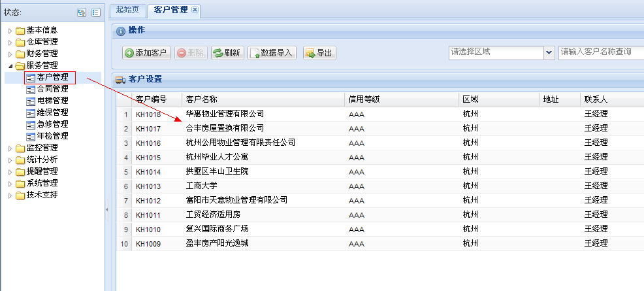The height and width of the screenshot is (291, 644).
Task: Collapse the left sidebar using splitter arrow
Action: point(106,210)
